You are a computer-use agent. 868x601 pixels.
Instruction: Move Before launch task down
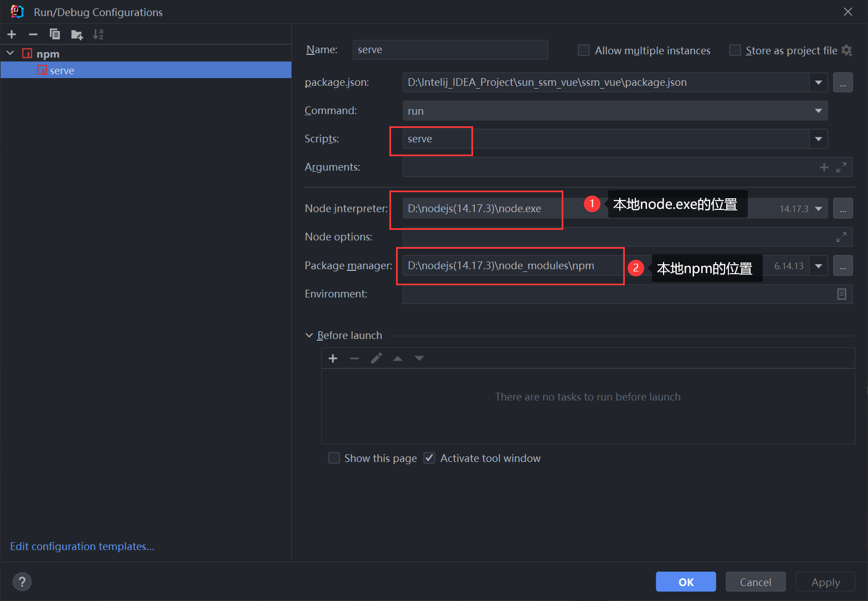(x=419, y=358)
